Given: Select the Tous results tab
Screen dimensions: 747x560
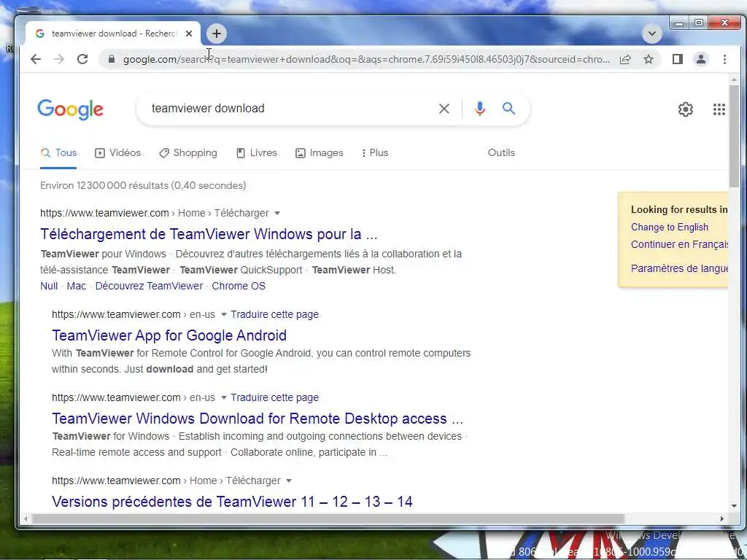Looking at the screenshot, I should (58, 152).
